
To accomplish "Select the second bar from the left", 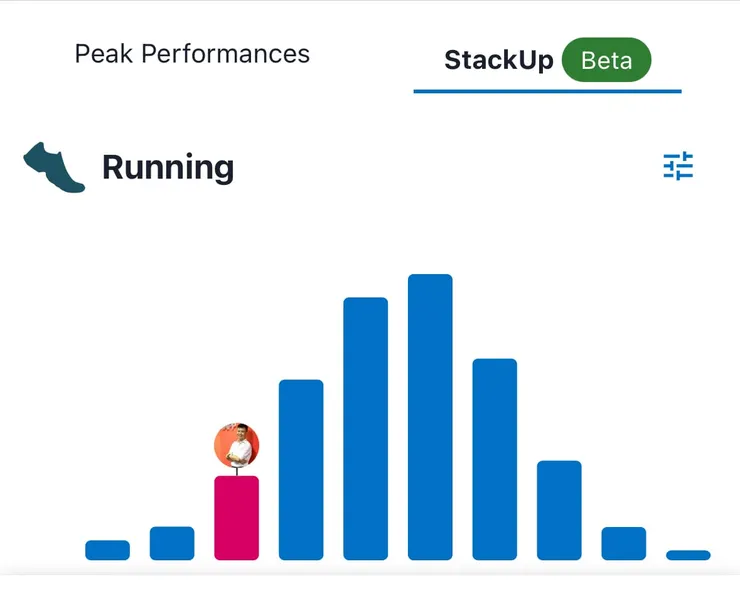I will point(172,543).
